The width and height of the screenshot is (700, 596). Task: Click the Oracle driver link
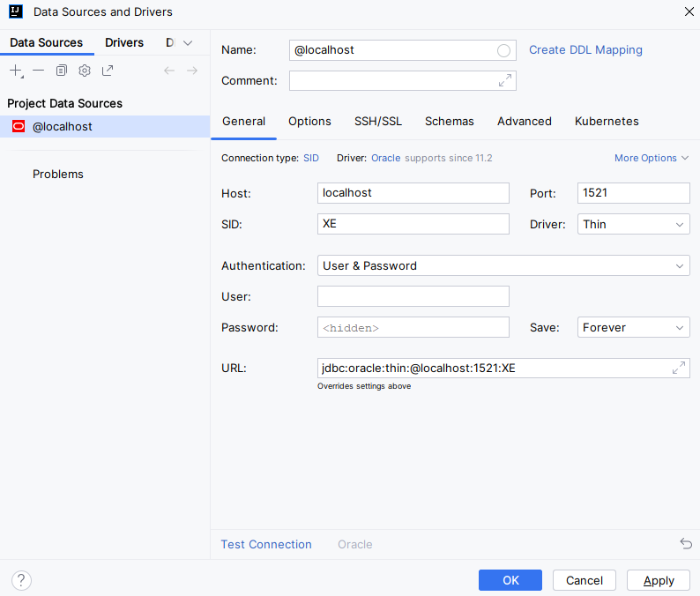386,158
